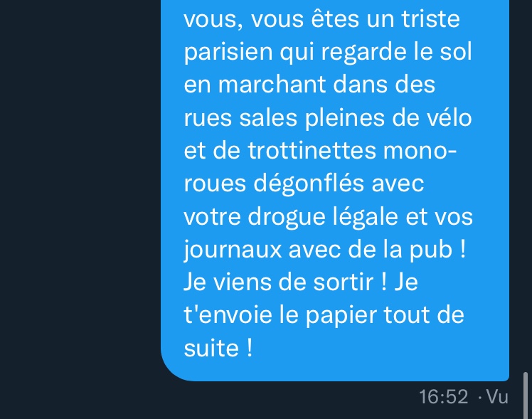Select the line "votre drogue légale et vos"
This screenshot has width=532, height=419.
328,216
